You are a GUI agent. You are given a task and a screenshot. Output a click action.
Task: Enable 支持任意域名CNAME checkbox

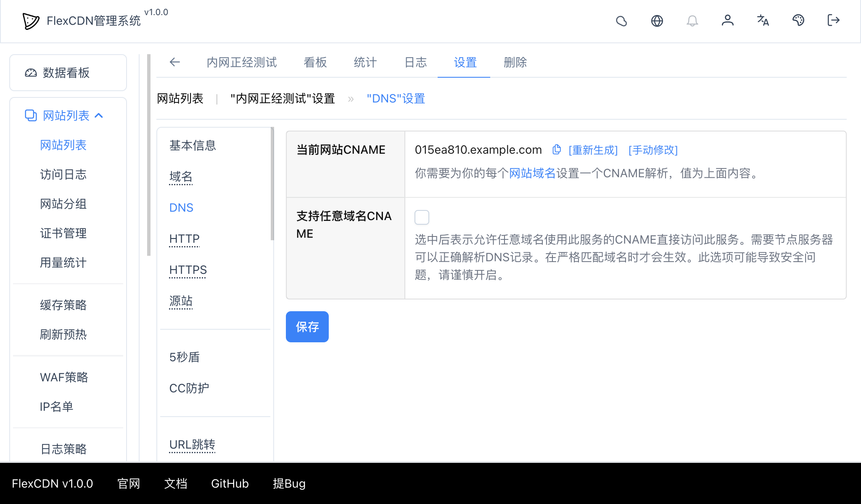[422, 217]
